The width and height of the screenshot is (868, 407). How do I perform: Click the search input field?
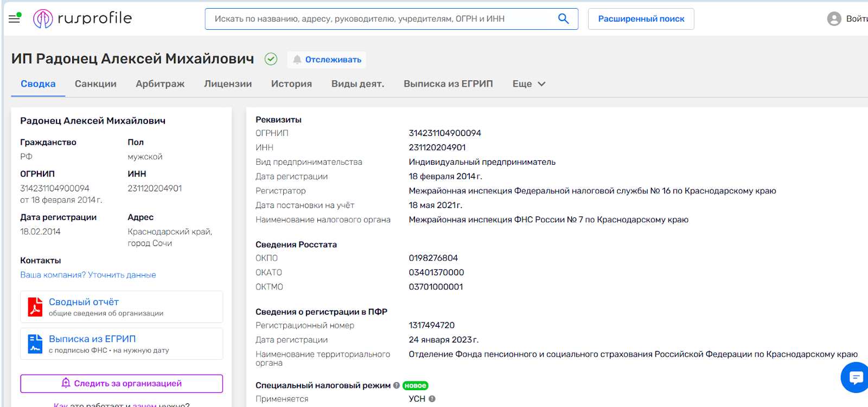[x=380, y=19]
